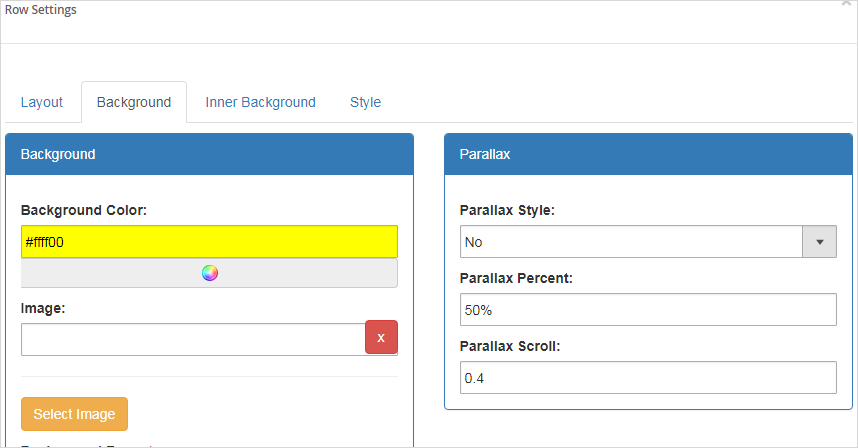Click the Parallax Percent field showing 50%
The height and width of the screenshot is (448, 858).
(647, 310)
